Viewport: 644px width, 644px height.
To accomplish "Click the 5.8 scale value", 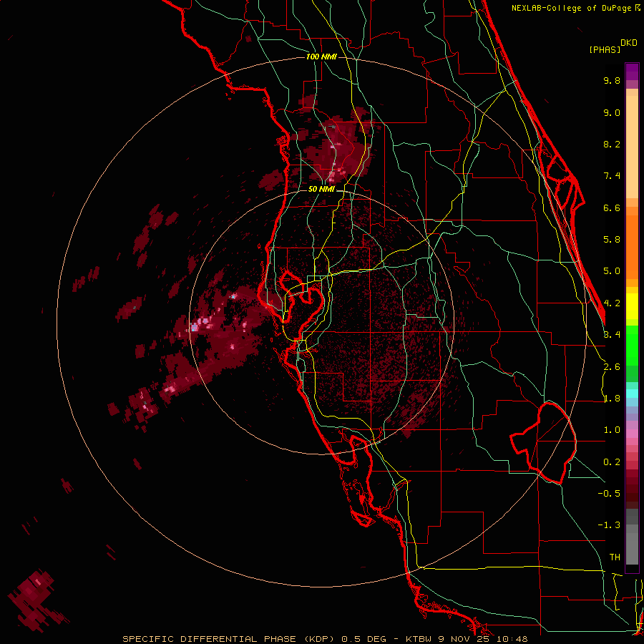I will [612, 240].
